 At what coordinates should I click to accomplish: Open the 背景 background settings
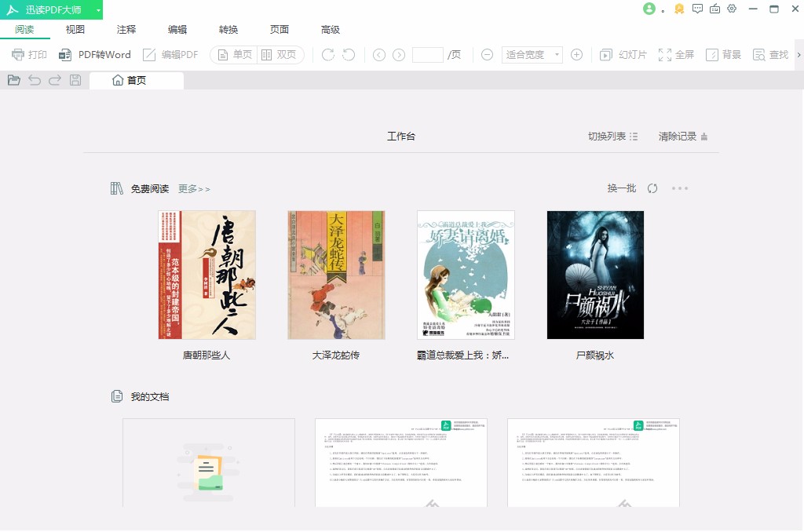click(x=722, y=54)
